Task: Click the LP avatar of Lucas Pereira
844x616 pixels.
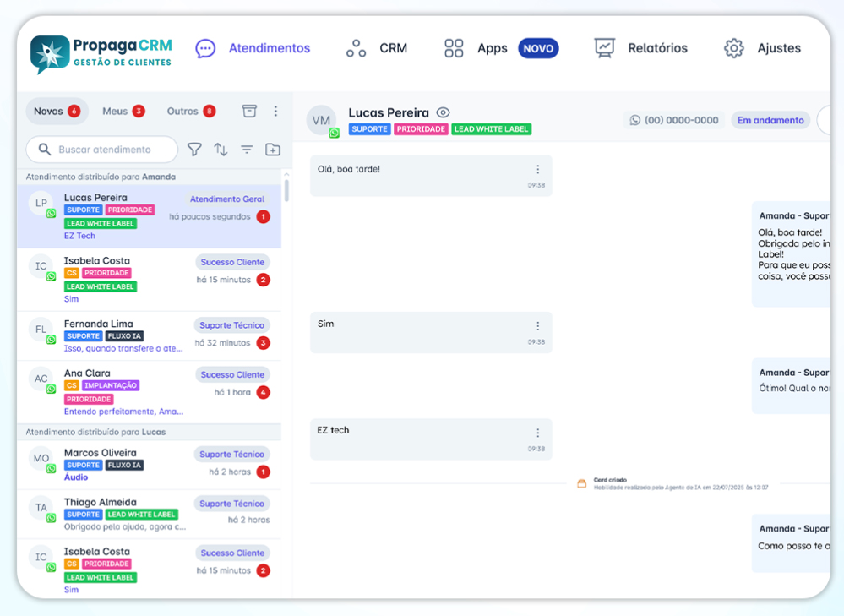Action: tap(41, 204)
